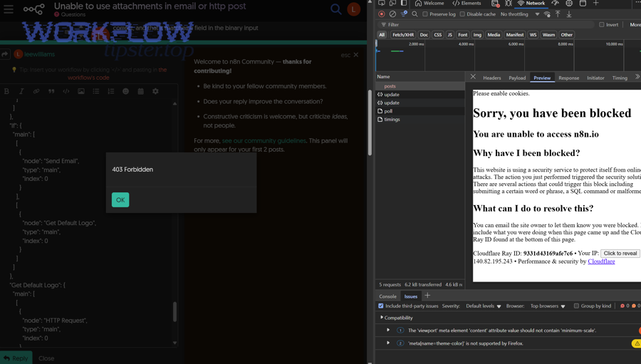Open the No throttling dropdown
This screenshot has width=641, height=364.
pos(520,14)
